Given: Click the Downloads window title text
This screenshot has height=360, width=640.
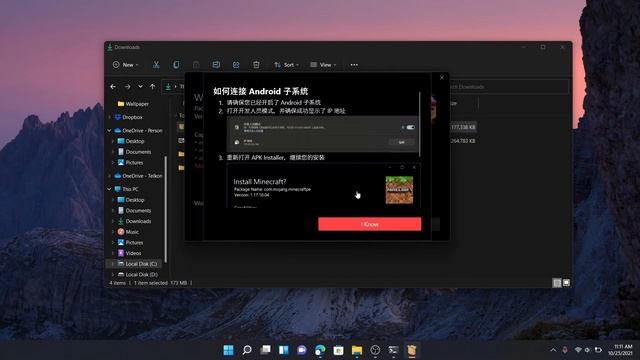Looking at the screenshot, I should click(127, 47).
